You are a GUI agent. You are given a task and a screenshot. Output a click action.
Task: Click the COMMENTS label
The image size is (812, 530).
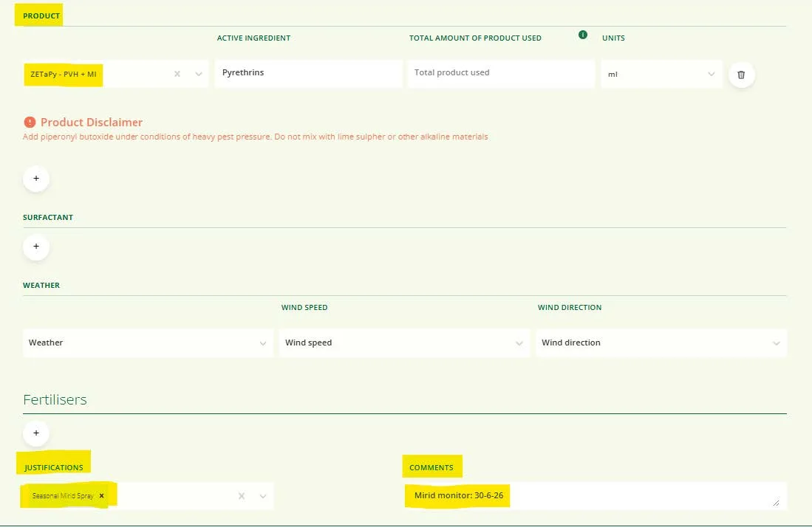(431, 467)
